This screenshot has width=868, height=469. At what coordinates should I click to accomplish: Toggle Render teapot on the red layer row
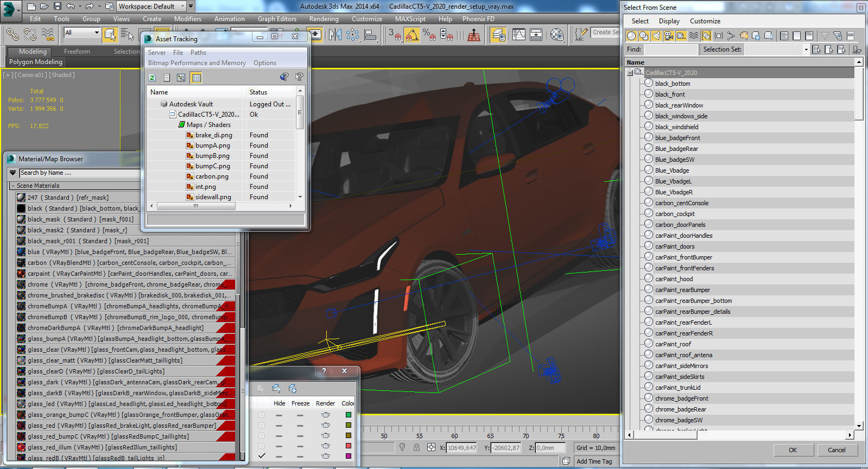tap(326, 446)
